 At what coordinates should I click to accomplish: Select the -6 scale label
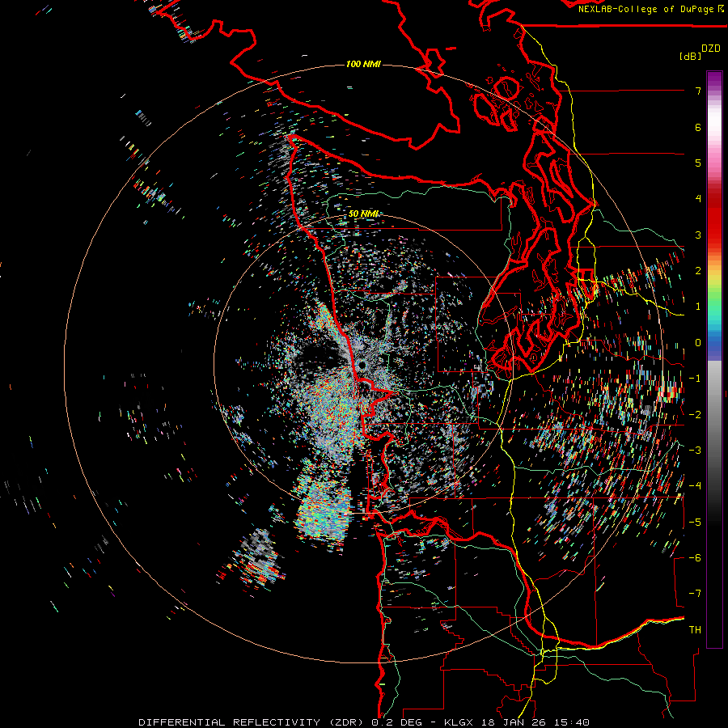coord(695,558)
